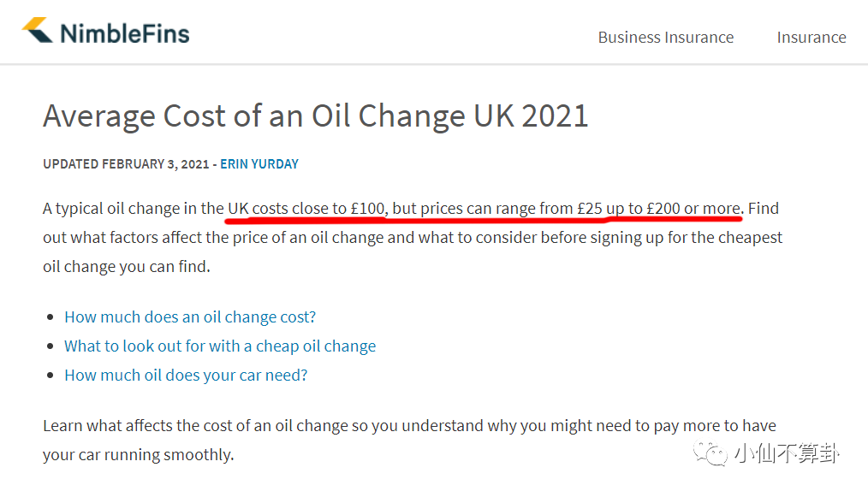
Task: Click the underlined "£25 up to £200 or more" text
Action: coord(659,208)
